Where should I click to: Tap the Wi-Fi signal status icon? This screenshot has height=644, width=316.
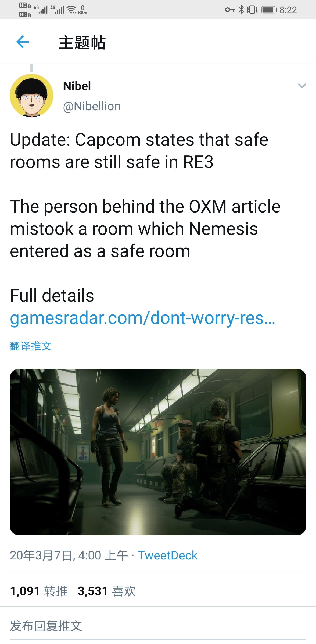[71, 10]
